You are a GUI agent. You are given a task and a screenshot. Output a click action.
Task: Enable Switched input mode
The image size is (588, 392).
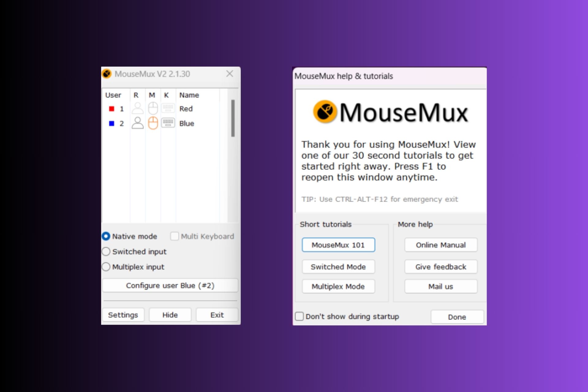pos(106,251)
